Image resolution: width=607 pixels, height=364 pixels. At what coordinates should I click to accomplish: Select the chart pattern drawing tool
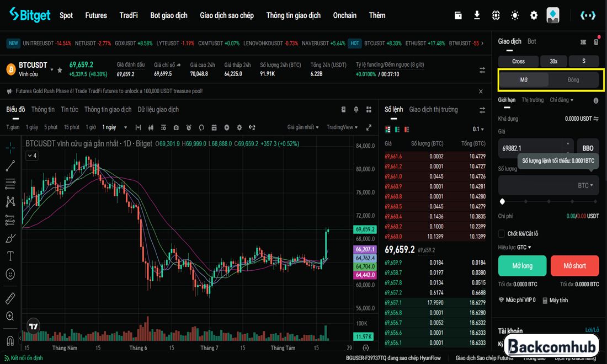(10, 201)
